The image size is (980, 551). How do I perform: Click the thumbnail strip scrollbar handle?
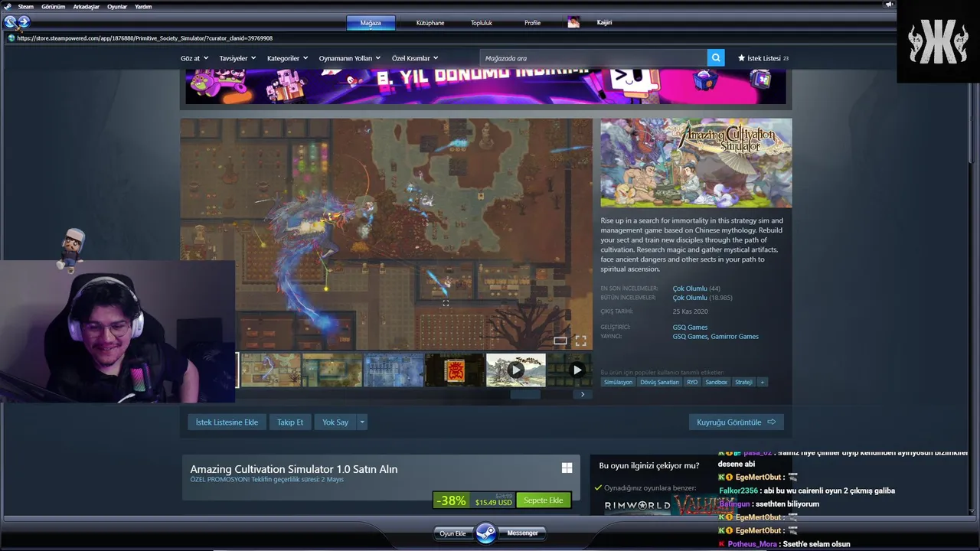[525, 394]
